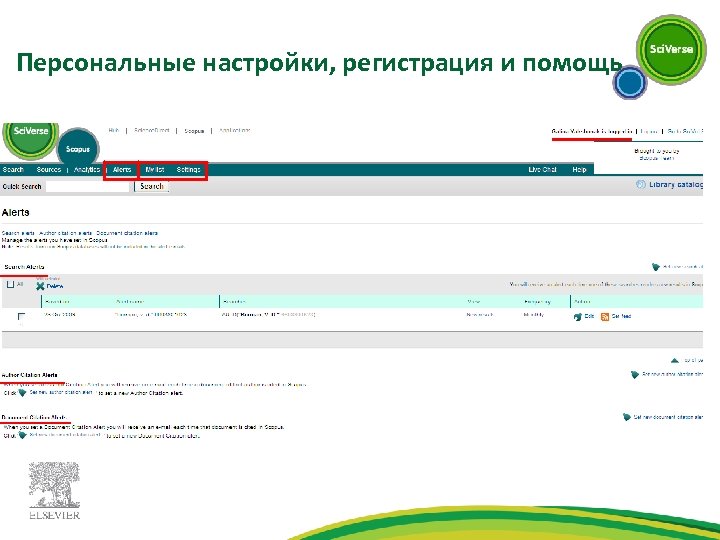The image size is (720, 540).
Task: Jump to Search alerts anchor link
Action: click(x=18, y=233)
